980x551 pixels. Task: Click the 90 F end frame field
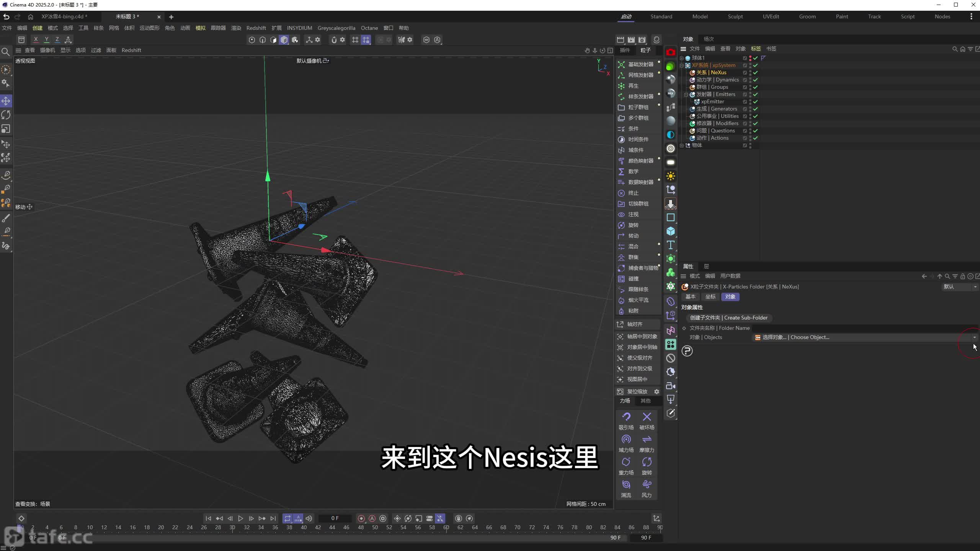(646, 538)
